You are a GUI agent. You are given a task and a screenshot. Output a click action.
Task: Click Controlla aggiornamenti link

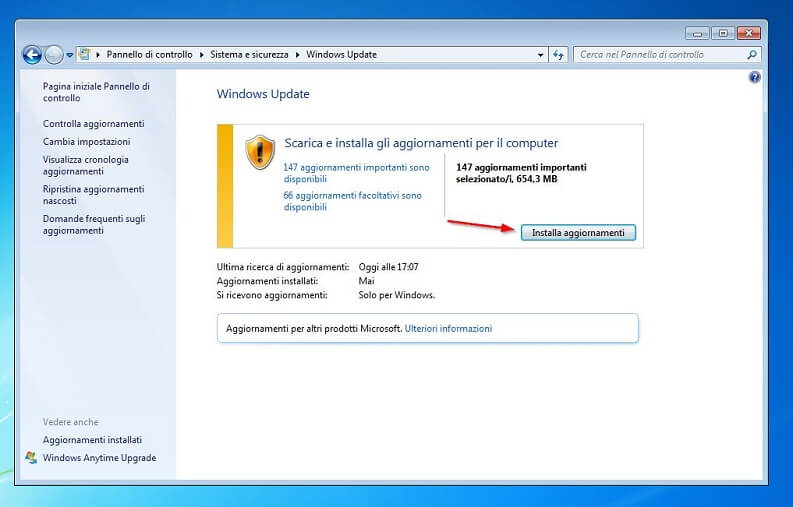point(94,123)
